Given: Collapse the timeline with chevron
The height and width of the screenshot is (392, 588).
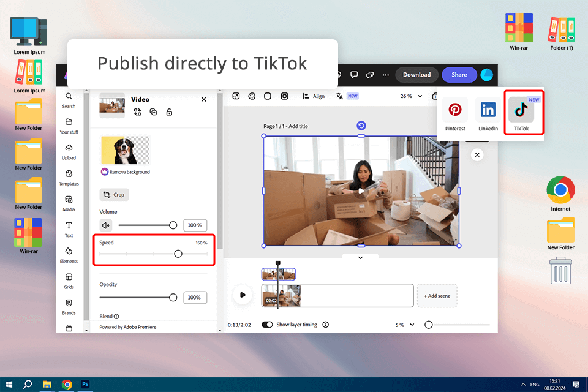Looking at the screenshot, I should (x=360, y=258).
